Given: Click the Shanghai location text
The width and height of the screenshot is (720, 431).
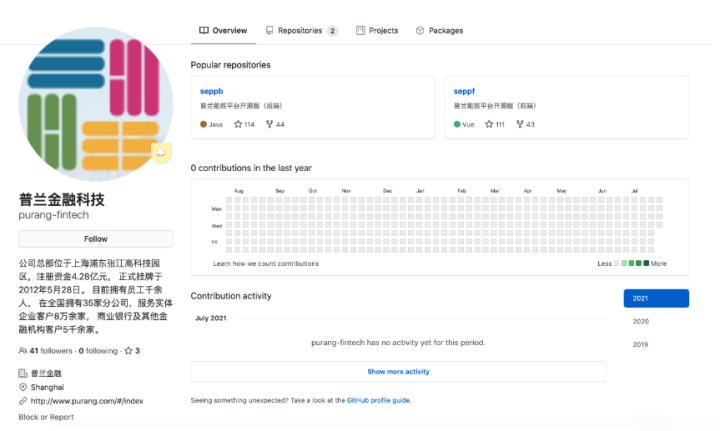Looking at the screenshot, I should pos(47,387).
